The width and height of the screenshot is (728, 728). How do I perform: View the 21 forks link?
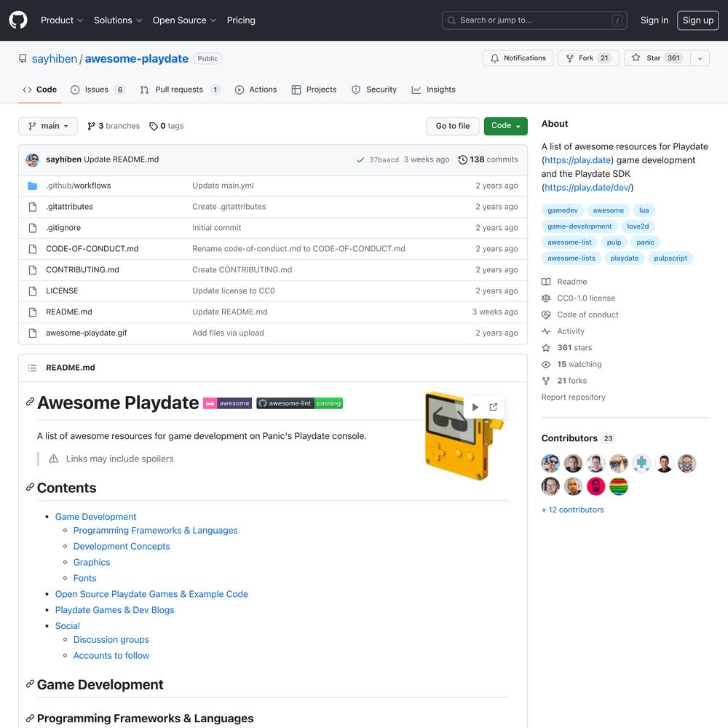(564, 381)
